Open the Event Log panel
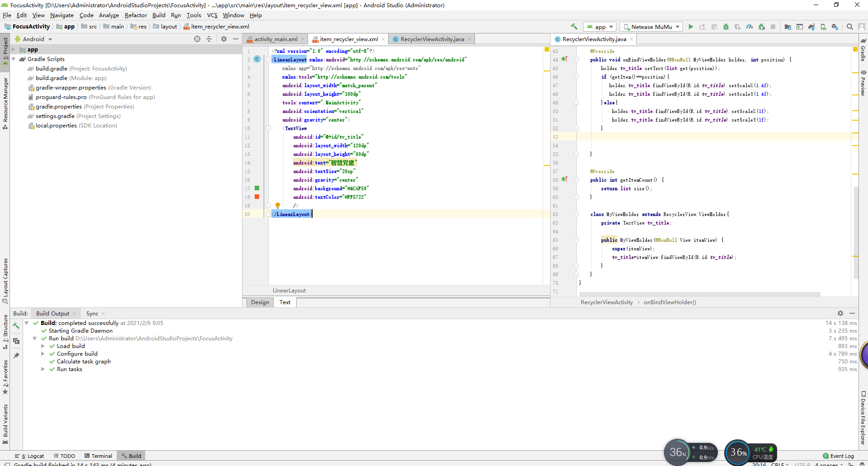The image size is (868, 466). (838, 456)
